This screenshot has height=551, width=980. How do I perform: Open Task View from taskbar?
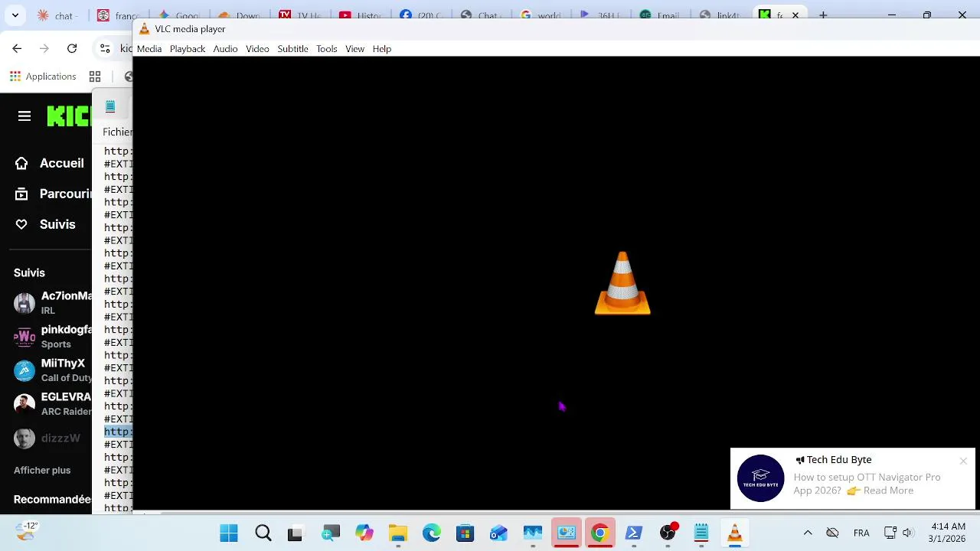(x=296, y=533)
